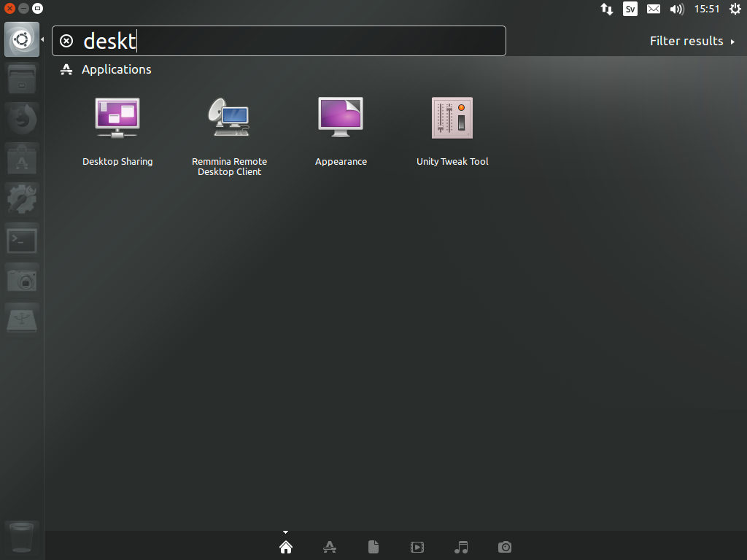The image size is (747, 560).
Task: Close the Dash with the red button
Action: point(9,9)
